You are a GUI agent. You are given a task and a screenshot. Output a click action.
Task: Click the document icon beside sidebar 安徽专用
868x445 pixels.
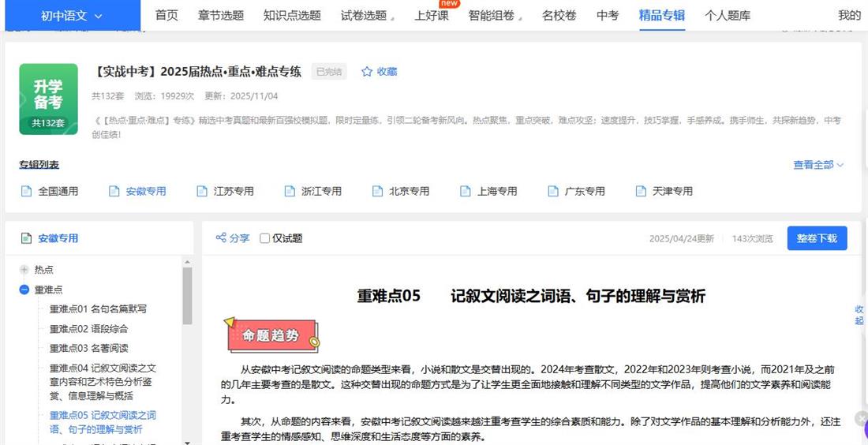26,238
